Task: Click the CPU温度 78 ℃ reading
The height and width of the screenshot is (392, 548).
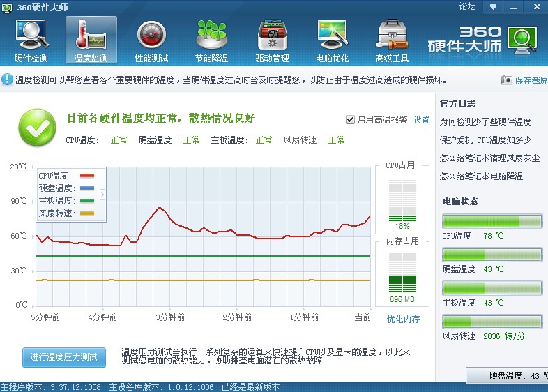Action: click(473, 236)
